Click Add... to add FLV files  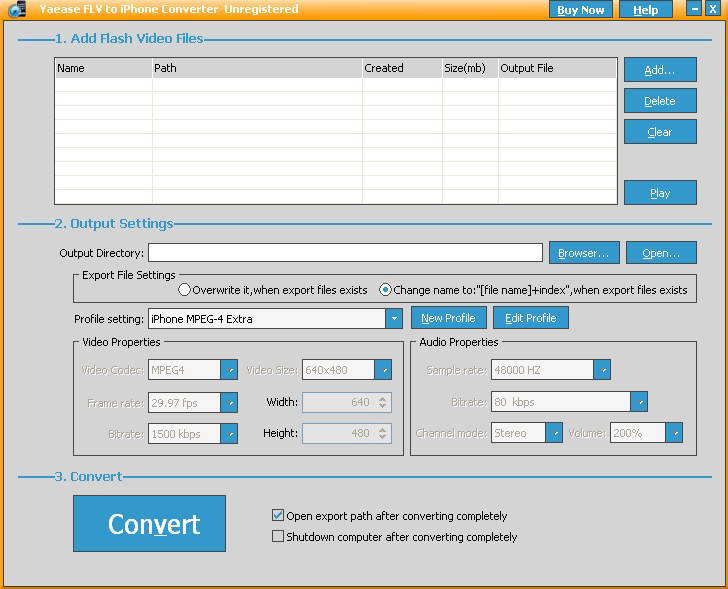pyautogui.click(x=660, y=70)
